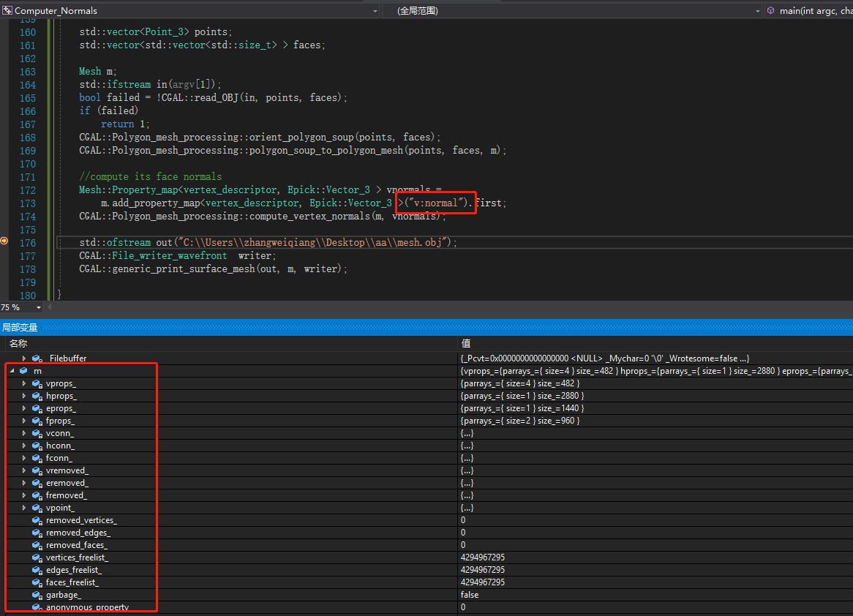Click the method icon before main in navigation bar
Viewport: 853px width, 616px height.
pyautogui.click(x=770, y=10)
